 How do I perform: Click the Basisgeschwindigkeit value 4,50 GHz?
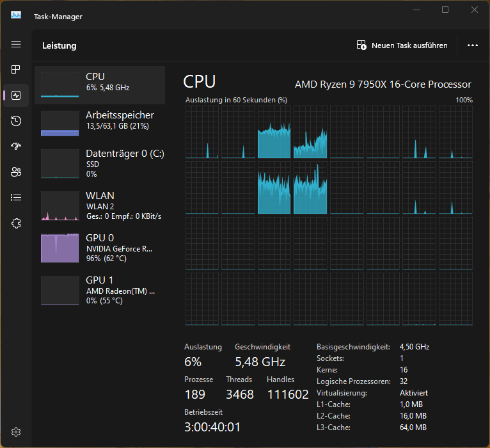pyautogui.click(x=415, y=347)
